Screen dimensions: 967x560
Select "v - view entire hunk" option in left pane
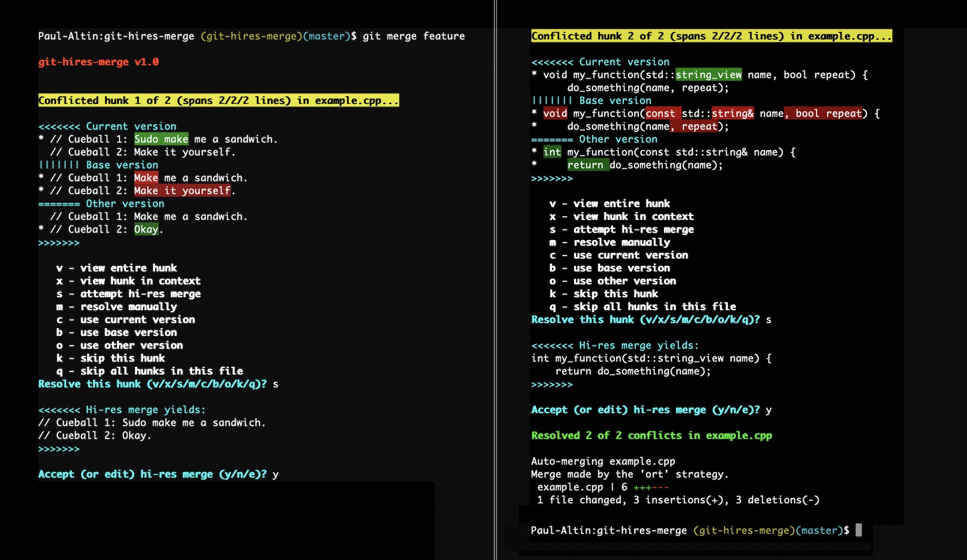click(x=116, y=268)
